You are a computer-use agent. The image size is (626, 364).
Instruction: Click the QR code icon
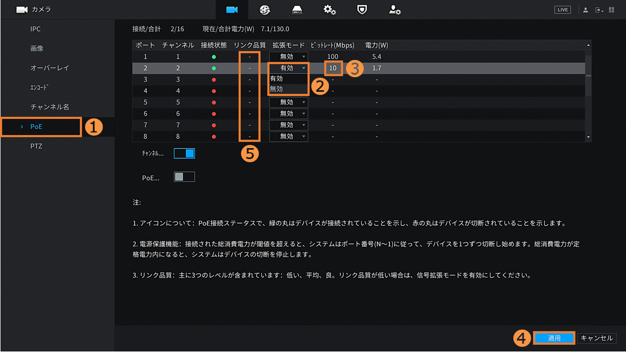click(x=612, y=10)
